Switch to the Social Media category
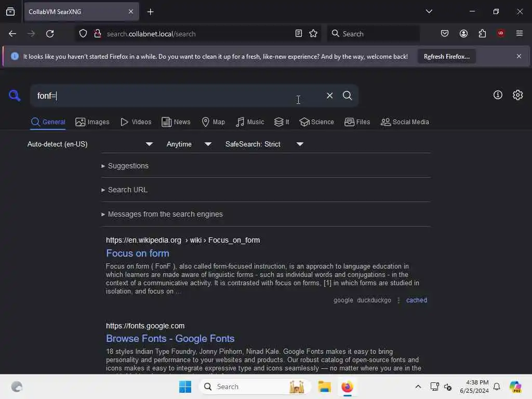Image resolution: width=532 pixels, height=399 pixels. pyautogui.click(x=405, y=122)
